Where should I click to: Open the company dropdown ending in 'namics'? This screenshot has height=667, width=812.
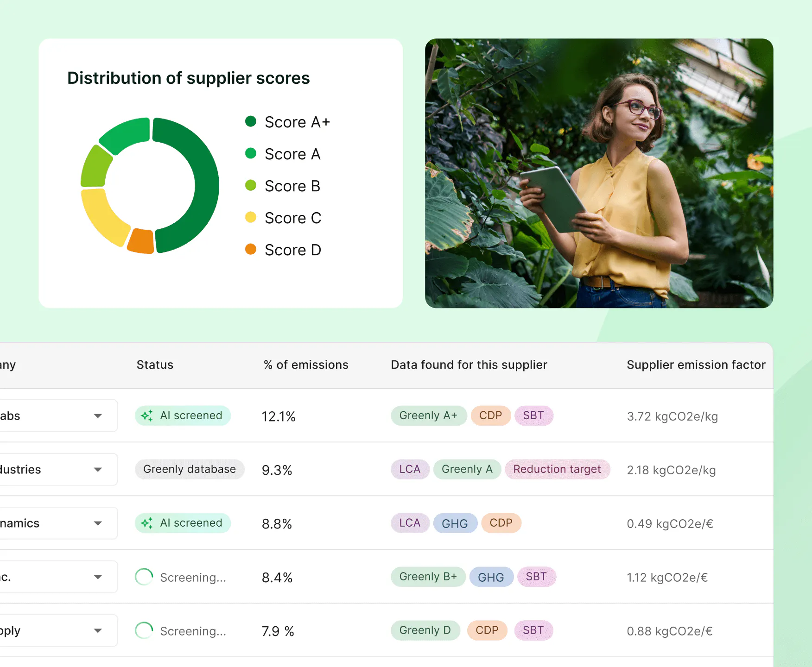tap(58, 523)
